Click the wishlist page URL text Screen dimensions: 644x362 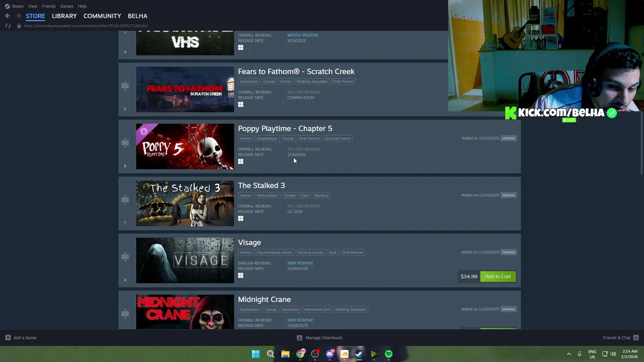86,26
